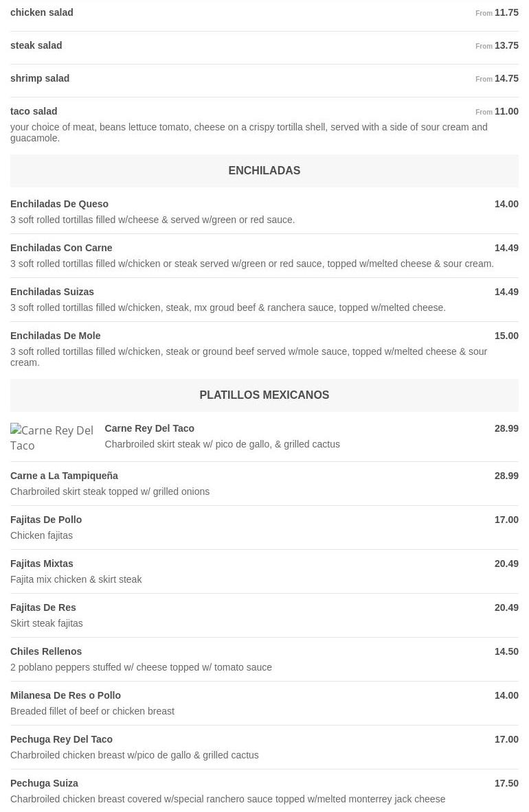
Task: Open the Fajitas Mixtas item
Action: pos(42,564)
